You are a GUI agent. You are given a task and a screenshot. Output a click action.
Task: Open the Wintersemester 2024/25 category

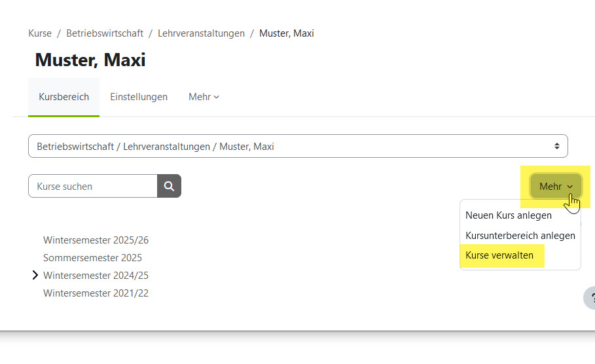(x=96, y=276)
